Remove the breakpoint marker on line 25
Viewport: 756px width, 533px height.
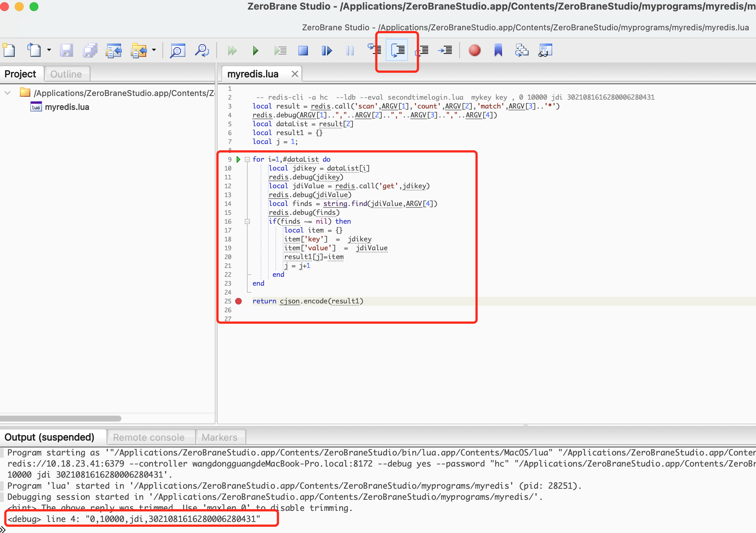click(238, 301)
